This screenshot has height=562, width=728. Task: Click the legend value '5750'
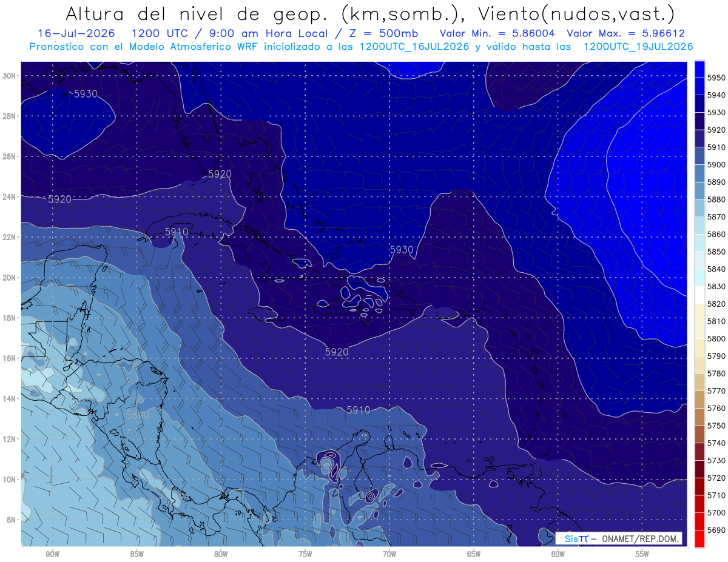tap(716, 426)
